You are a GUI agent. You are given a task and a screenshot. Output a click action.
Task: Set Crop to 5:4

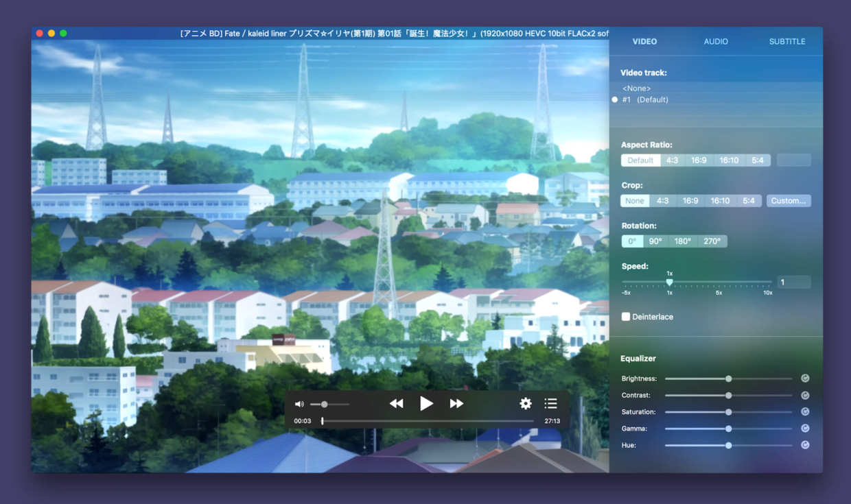749,201
